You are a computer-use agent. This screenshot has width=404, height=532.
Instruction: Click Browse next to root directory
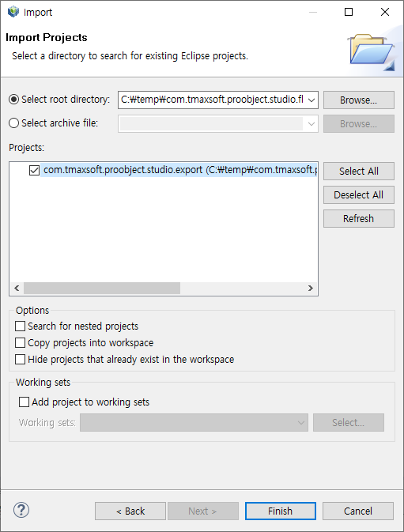(359, 100)
